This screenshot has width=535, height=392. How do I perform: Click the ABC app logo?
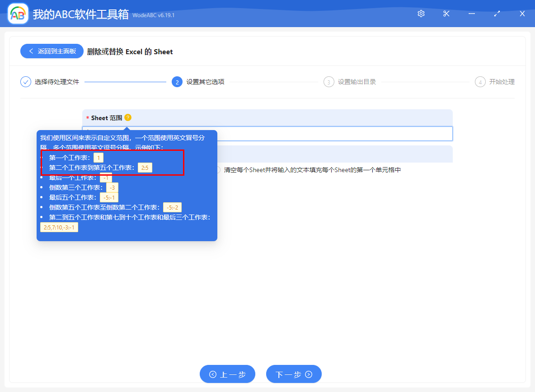tap(18, 14)
